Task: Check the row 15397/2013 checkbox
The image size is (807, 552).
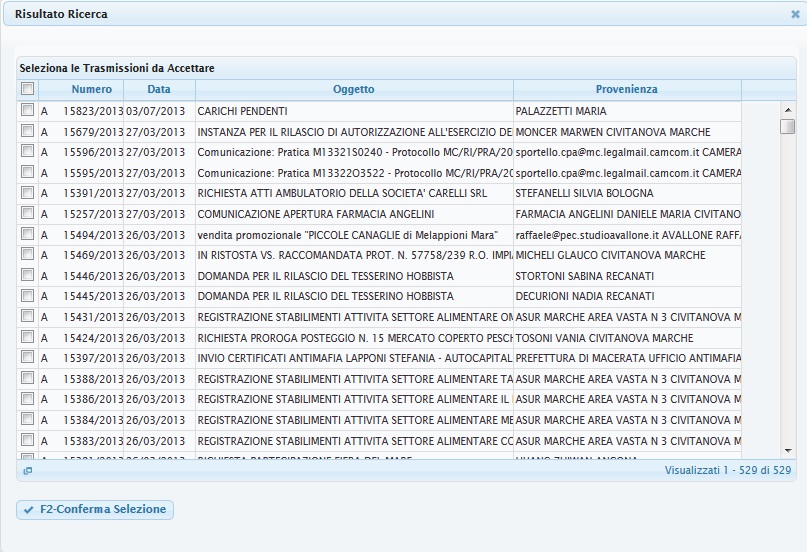Action: coord(27,358)
